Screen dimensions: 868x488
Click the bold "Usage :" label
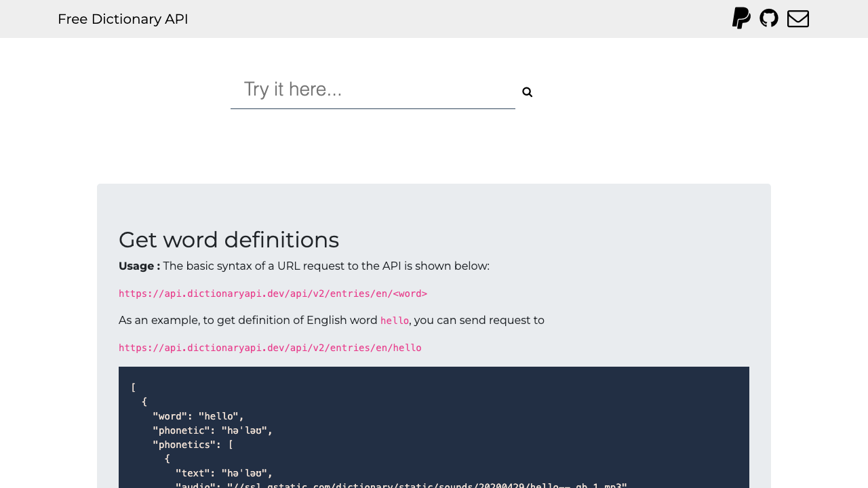pos(140,266)
